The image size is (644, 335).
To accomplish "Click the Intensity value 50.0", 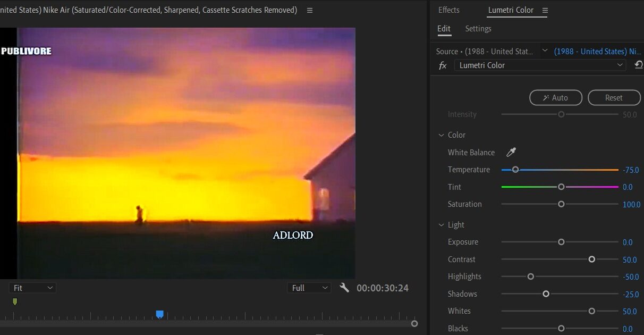I will (x=630, y=114).
